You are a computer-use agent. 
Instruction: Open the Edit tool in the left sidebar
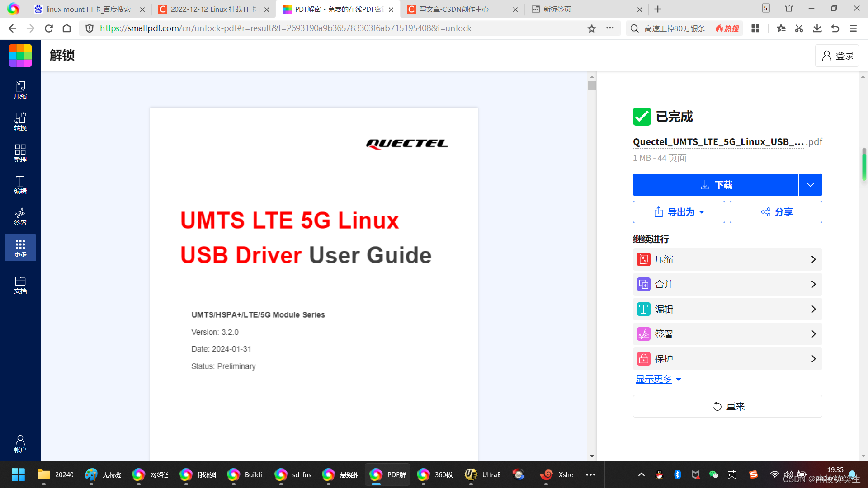point(20,185)
